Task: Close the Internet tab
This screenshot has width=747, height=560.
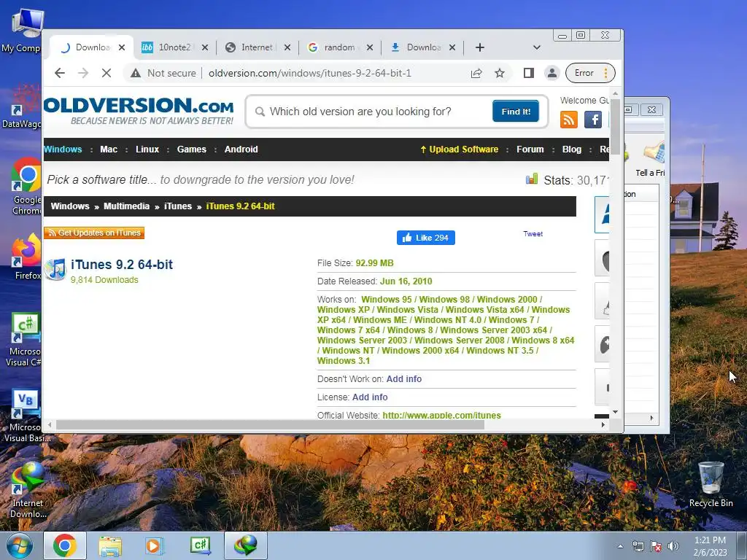Action: pos(287,47)
